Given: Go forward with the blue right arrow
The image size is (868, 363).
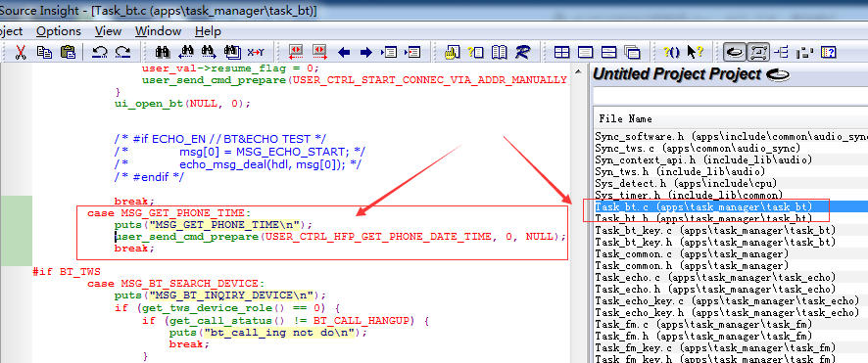Looking at the screenshot, I should (x=365, y=53).
